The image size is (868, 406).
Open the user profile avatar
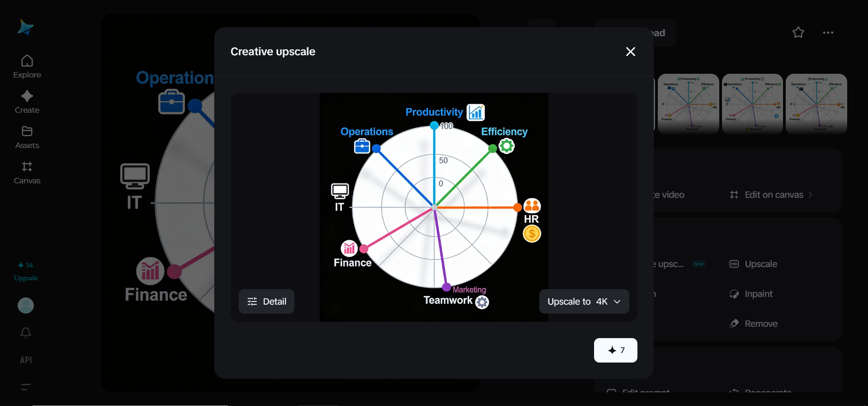tap(26, 306)
